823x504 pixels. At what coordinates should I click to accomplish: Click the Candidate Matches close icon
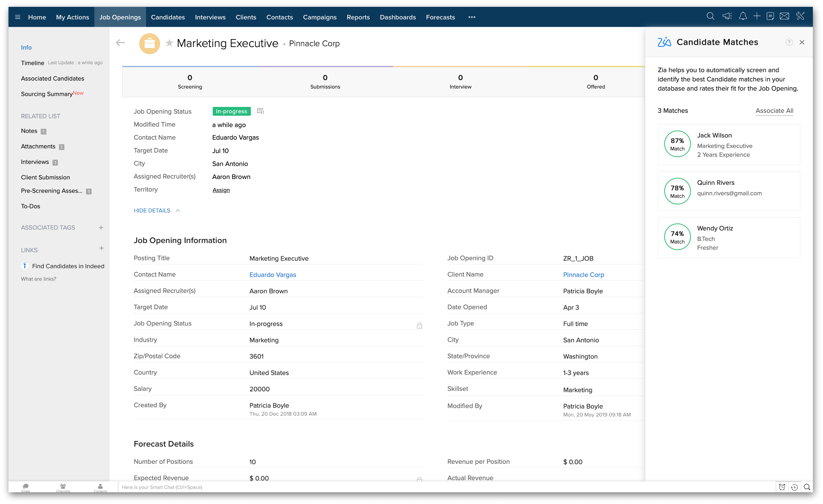click(x=803, y=42)
